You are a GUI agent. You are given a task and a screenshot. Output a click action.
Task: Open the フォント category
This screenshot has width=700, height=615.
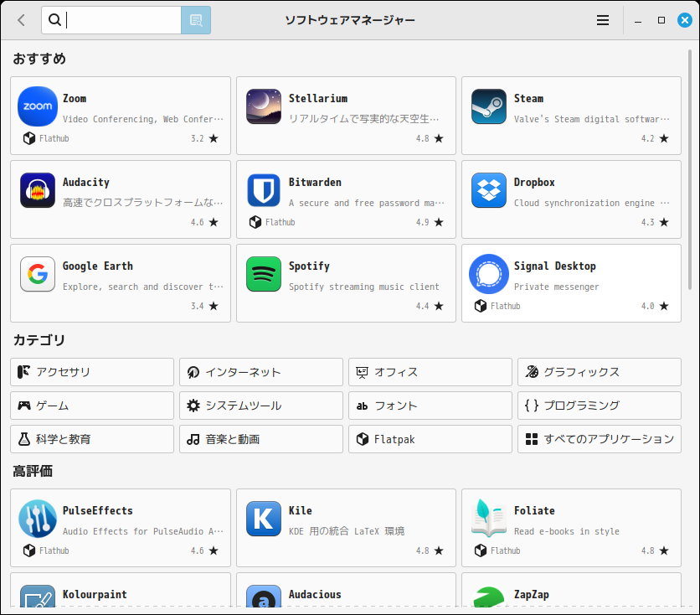(430, 406)
